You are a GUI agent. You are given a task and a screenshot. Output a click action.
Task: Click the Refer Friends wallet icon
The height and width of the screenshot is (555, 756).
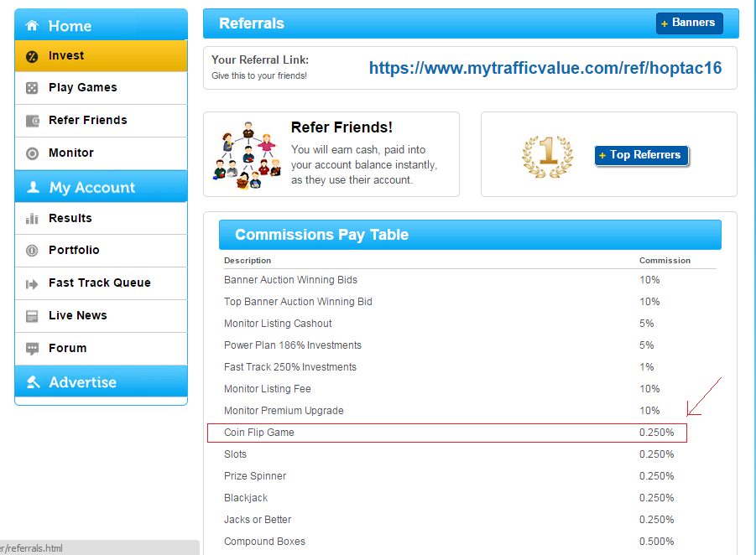pyautogui.click(x=32, y=121)
